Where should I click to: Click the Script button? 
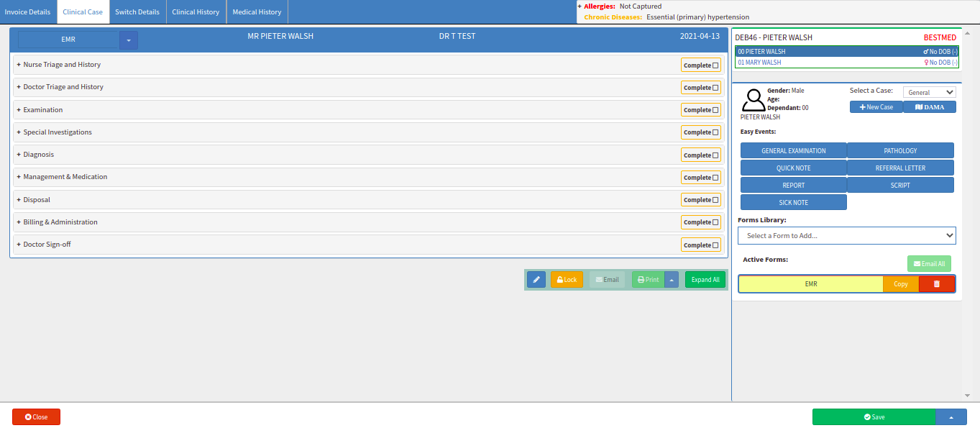coord(901,185)
